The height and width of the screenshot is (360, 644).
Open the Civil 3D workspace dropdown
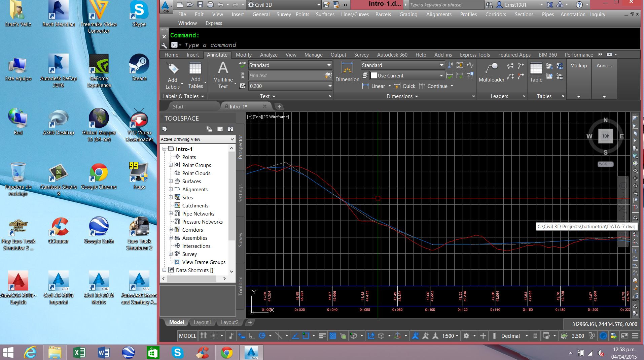(284, 5)
